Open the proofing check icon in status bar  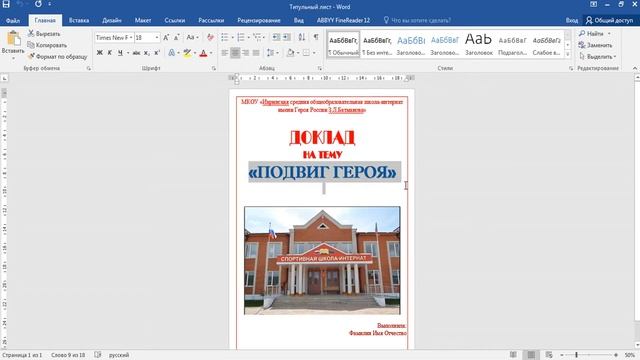(98, 355)
